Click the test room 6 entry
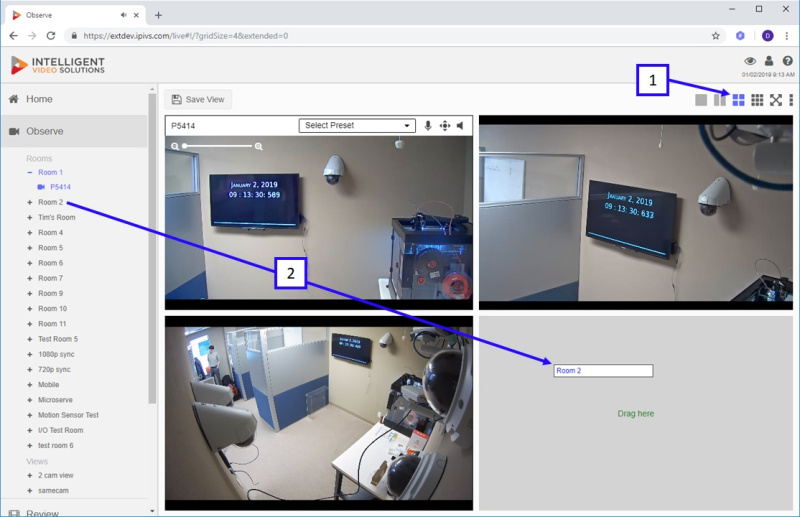Image resolution: width=800 pixels, height=517 pixels. tap(56, 446)
